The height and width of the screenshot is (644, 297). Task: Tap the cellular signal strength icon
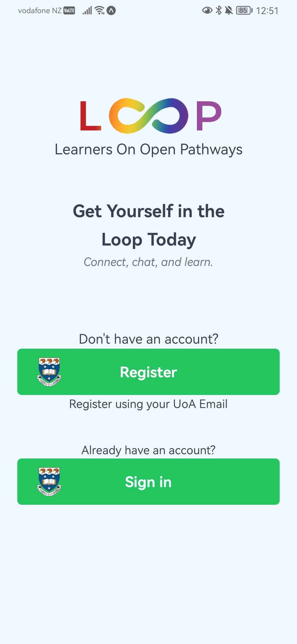tap(87, 11)
